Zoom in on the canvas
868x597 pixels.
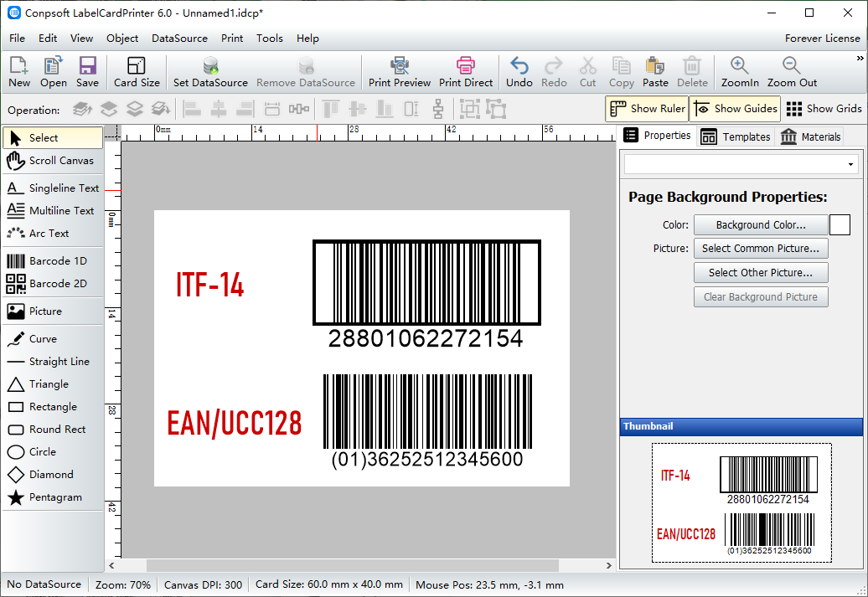coord(740,72)
